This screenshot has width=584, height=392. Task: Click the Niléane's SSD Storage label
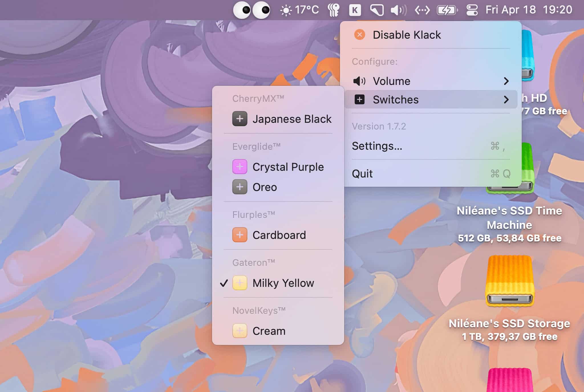(x=509, y=324)
